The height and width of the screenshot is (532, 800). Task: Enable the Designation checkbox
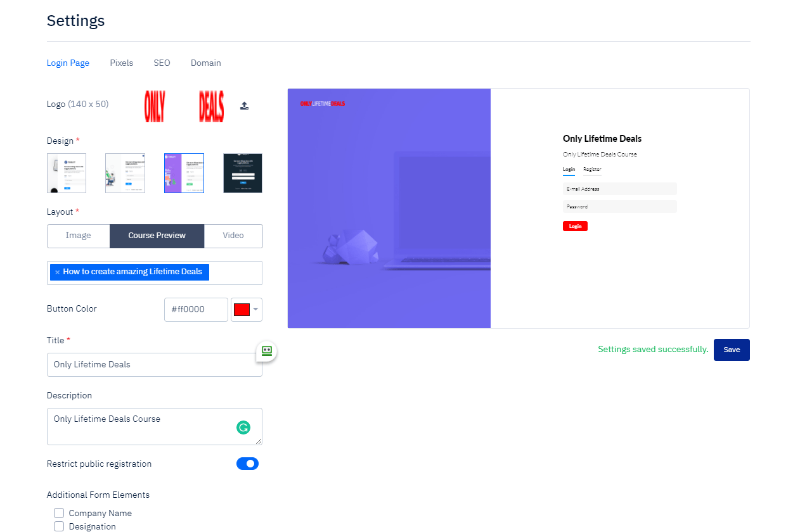(x=59, y=526)
